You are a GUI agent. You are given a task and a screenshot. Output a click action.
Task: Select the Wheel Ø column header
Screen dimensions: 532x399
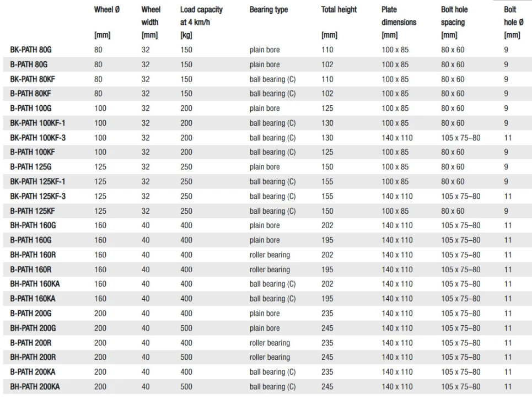click(106, 10)
